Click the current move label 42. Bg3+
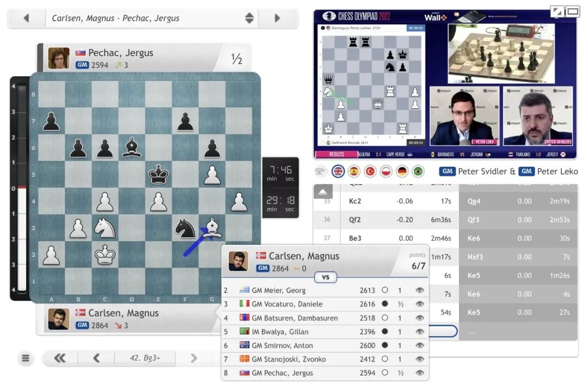Viewport: 588px width, 384px height. pyautogui.click(x=145, y=358)
